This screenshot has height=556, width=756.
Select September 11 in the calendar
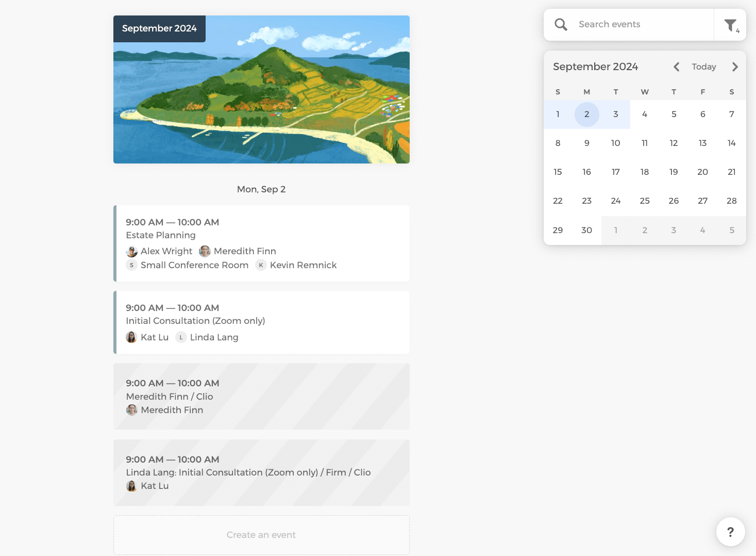[x=645, y=143]
